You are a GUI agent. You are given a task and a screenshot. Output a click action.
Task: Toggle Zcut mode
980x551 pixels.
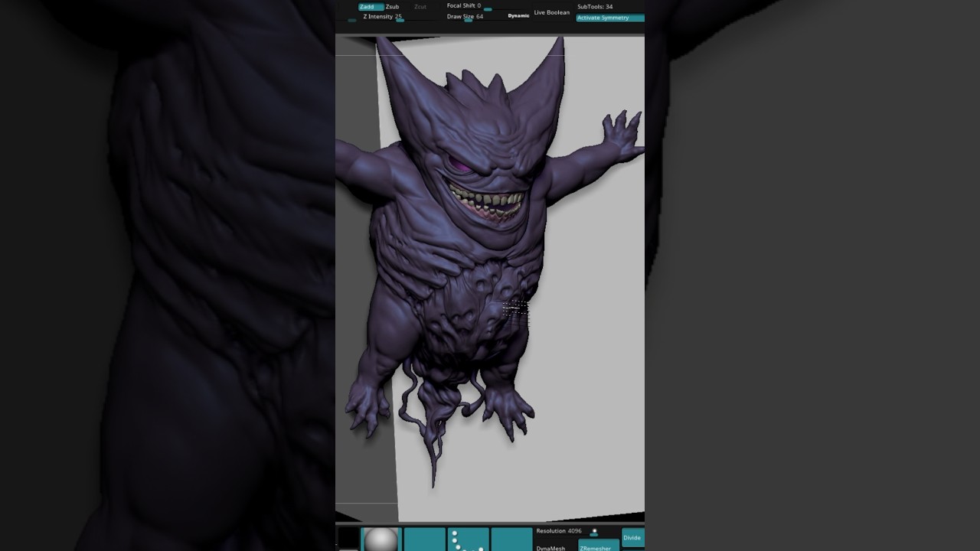coord(420,7)
